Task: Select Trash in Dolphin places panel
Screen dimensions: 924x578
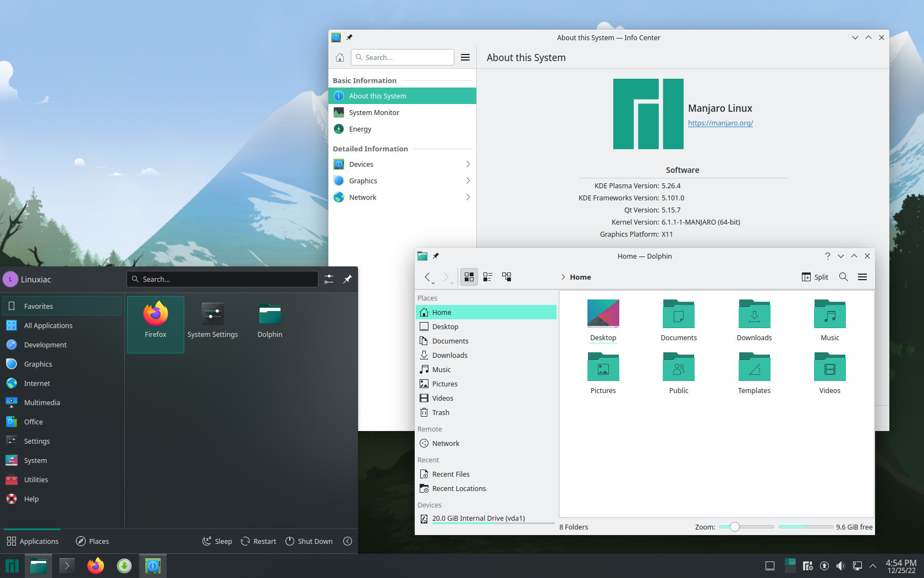Action: (x=486, y=412)
